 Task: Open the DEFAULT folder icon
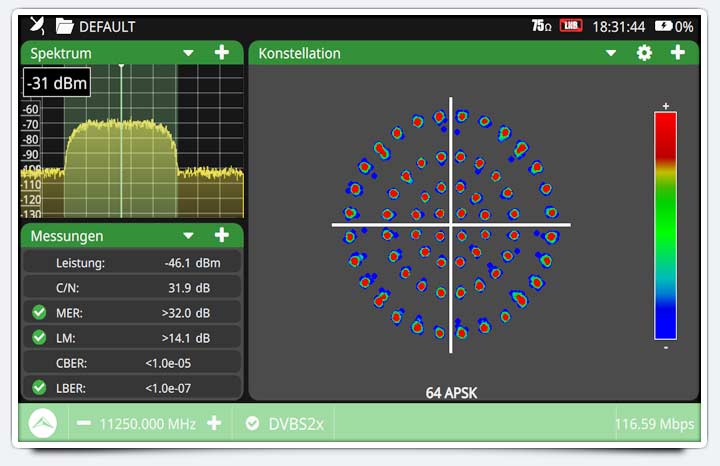click(65, 26)
